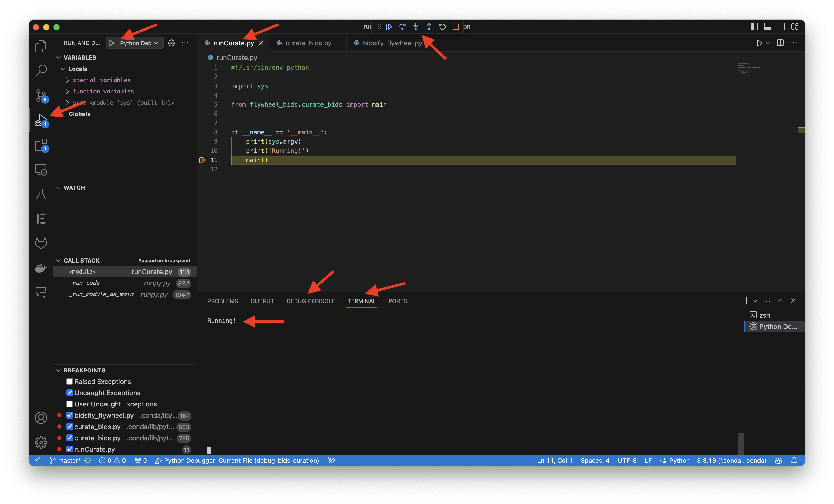Click Step Into in debug toolbar
The height and width of the screenshot is (504, 834).
point(416,27)
